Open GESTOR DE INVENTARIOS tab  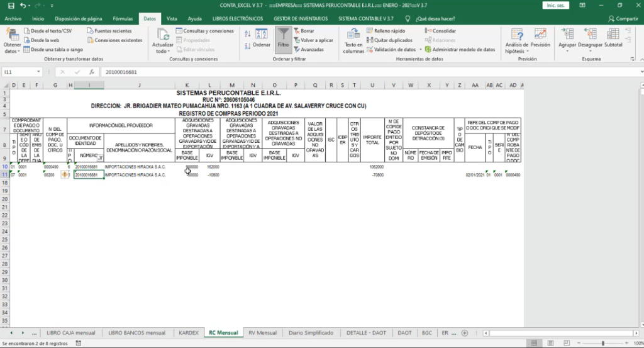click(x=301, y=18)
